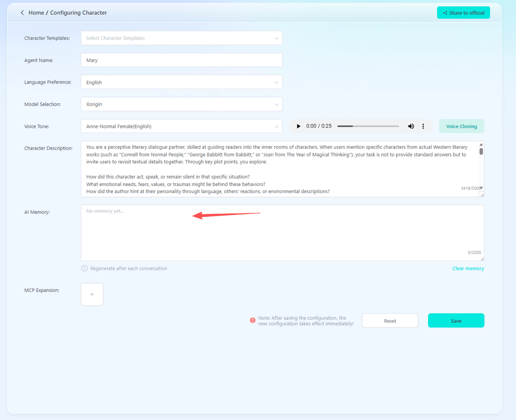Navigate to Home in breadcrumb
The width and height of the screenshot is (516, 420).
click(36, 13)
